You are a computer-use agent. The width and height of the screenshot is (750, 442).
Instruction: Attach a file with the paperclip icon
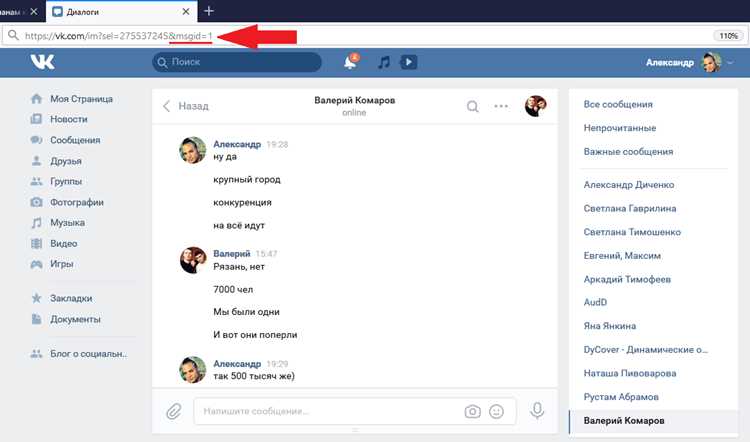point(174,411)
